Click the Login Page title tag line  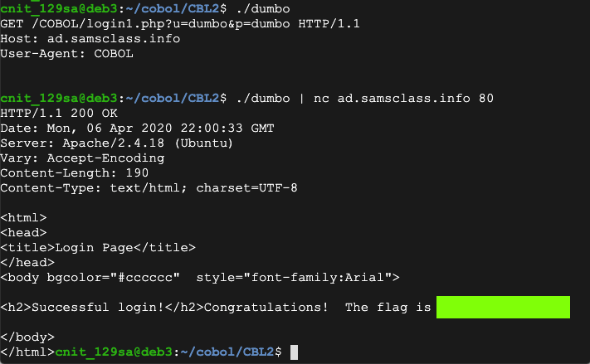point(98,247)
